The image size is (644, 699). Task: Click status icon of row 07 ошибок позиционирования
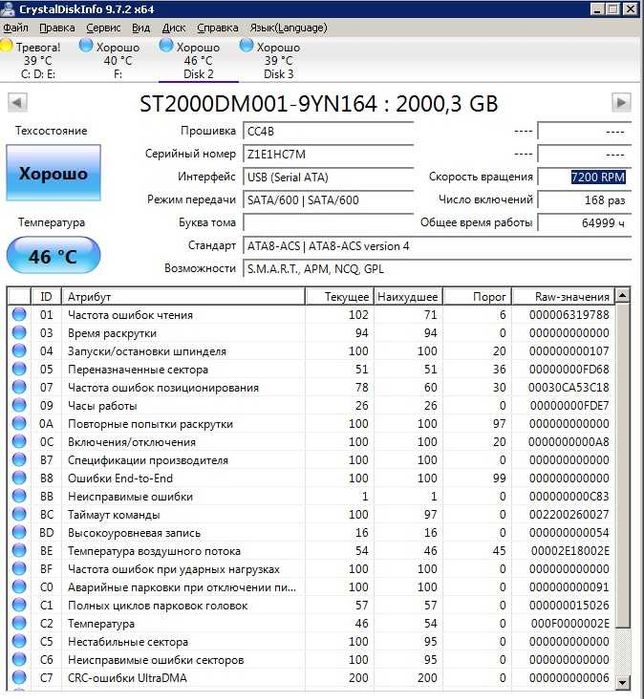tap(19, 387)
